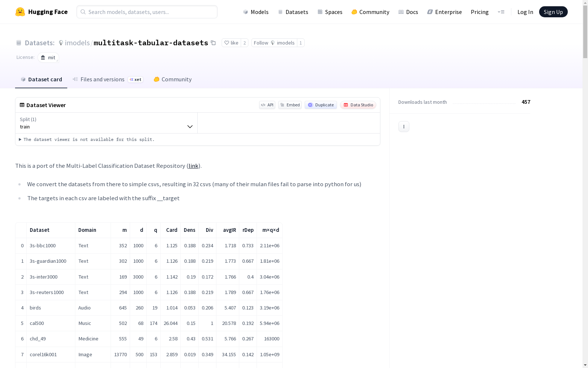Viewport: 588px width, 368px height.
Task: Click the downloads count 457
Action: 526,102
